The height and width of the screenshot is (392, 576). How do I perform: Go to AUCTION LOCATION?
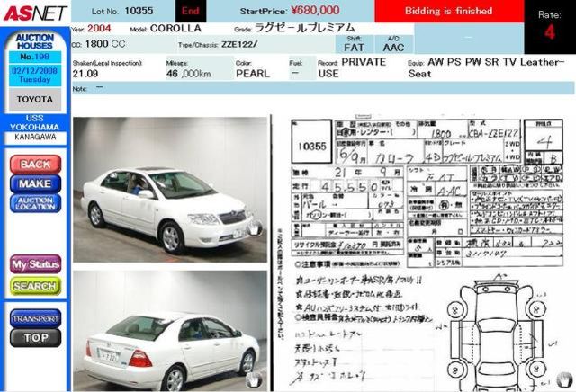click(x=35, y=203)
